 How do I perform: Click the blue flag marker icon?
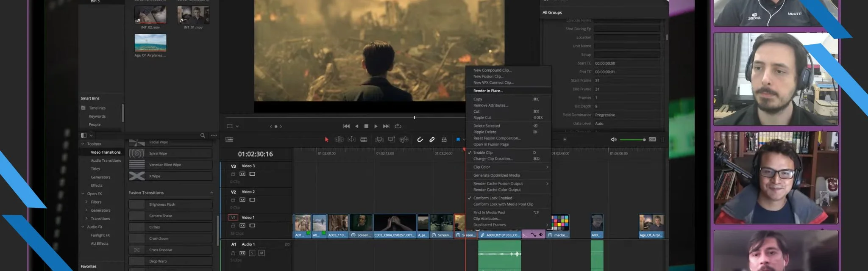(458, 140)
